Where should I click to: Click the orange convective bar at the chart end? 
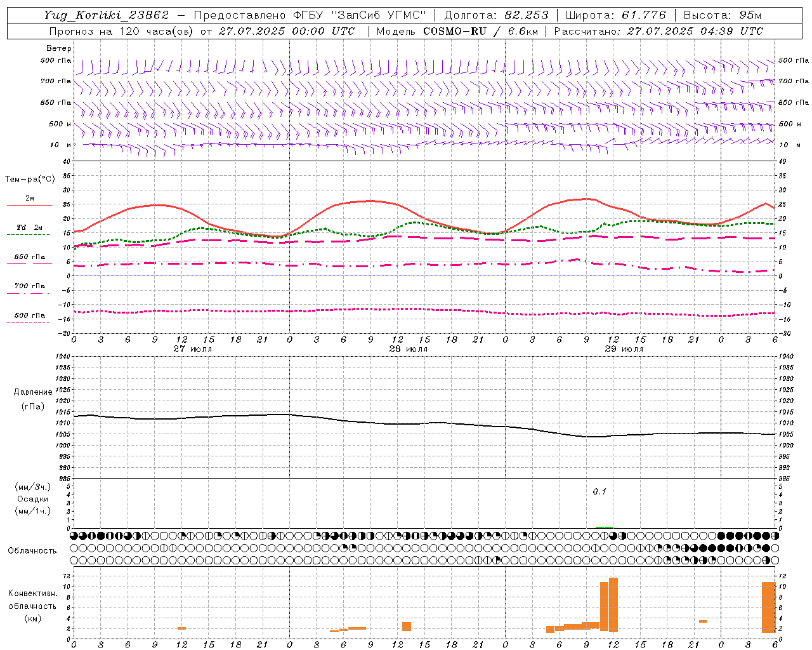point(769,607)
